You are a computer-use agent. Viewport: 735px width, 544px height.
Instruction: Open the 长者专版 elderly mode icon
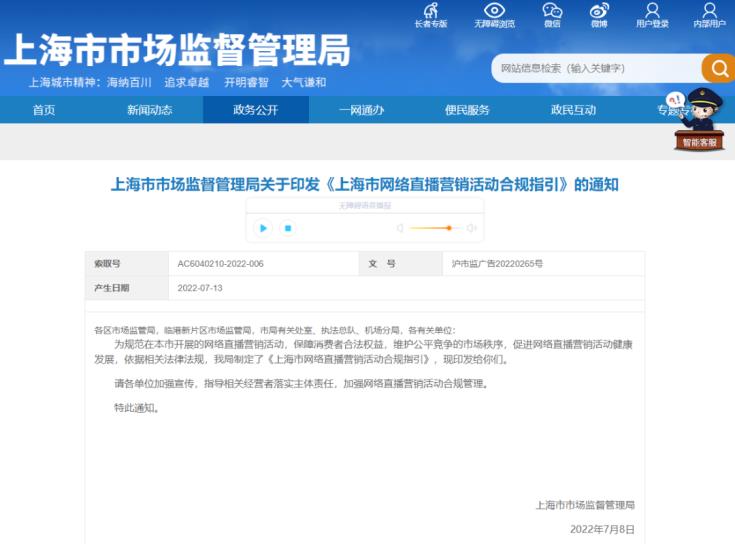(x=431, y=11)
